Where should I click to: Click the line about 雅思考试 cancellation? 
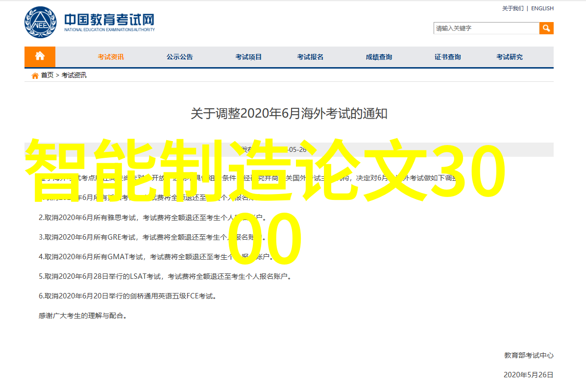pyautogui.click(x=152, y=218)
